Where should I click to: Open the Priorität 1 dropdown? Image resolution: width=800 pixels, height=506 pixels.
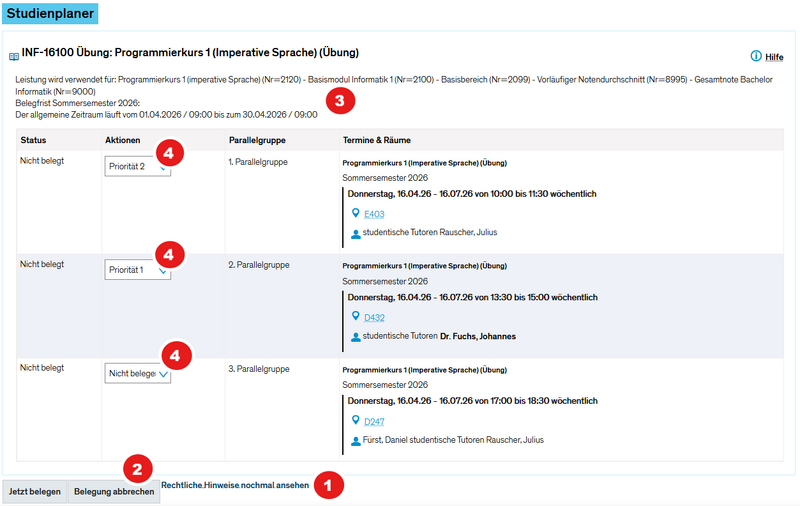click(x=138, y=270)
